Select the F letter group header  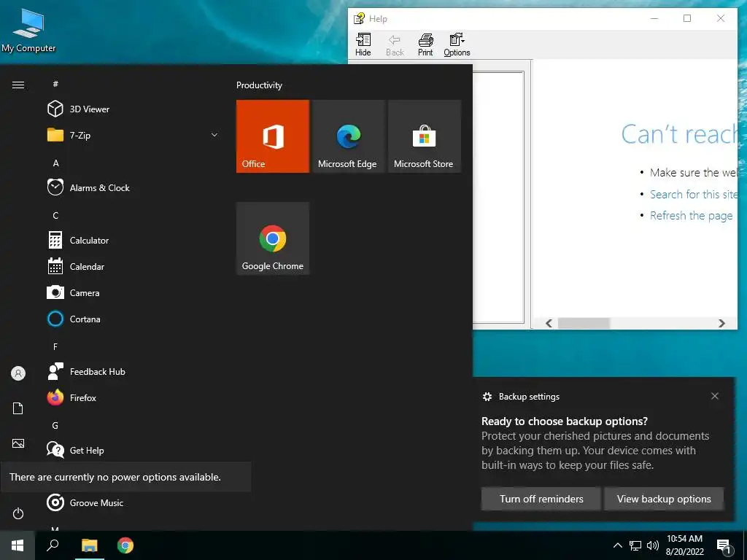click(55, 346)
